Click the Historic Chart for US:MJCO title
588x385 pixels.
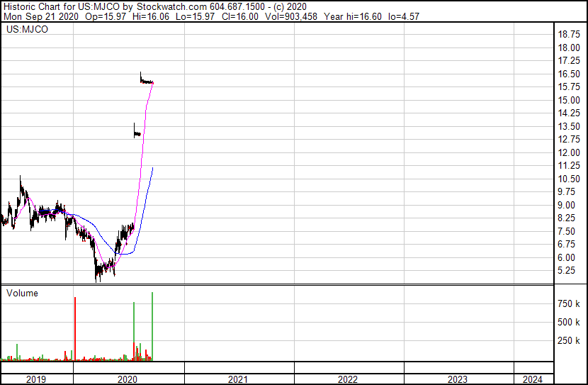[x=62, y=7]
